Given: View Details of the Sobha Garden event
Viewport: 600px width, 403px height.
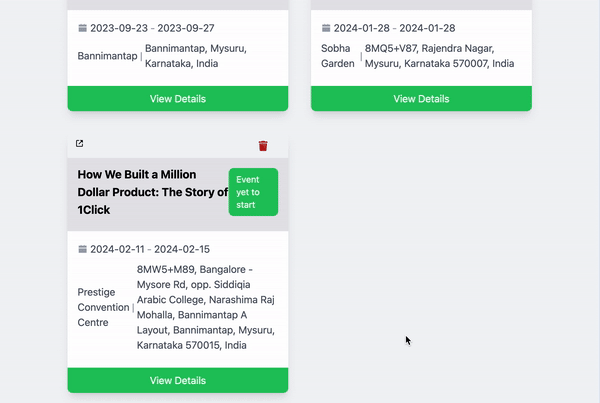Looking at the screenshot, I should [421, 98].
